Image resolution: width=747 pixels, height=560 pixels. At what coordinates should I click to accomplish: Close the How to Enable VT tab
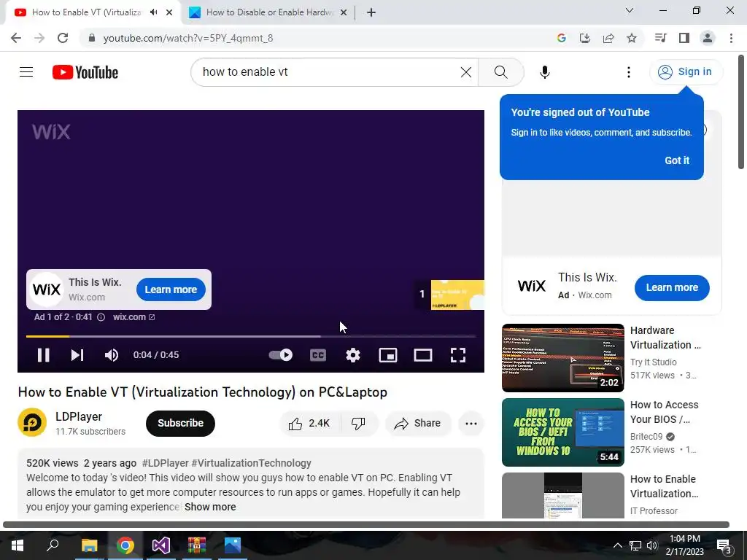point(169,12)
